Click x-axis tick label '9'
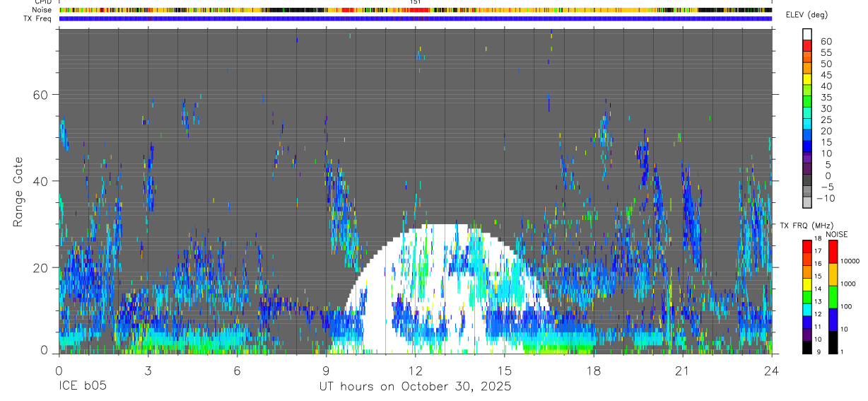 (326, 370)
